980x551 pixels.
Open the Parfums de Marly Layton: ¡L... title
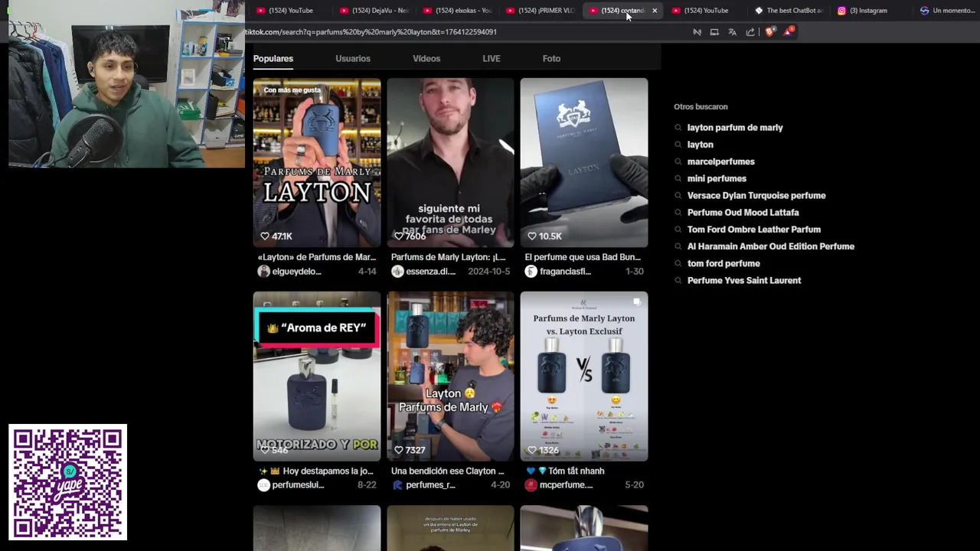click(x=449, y=257)
